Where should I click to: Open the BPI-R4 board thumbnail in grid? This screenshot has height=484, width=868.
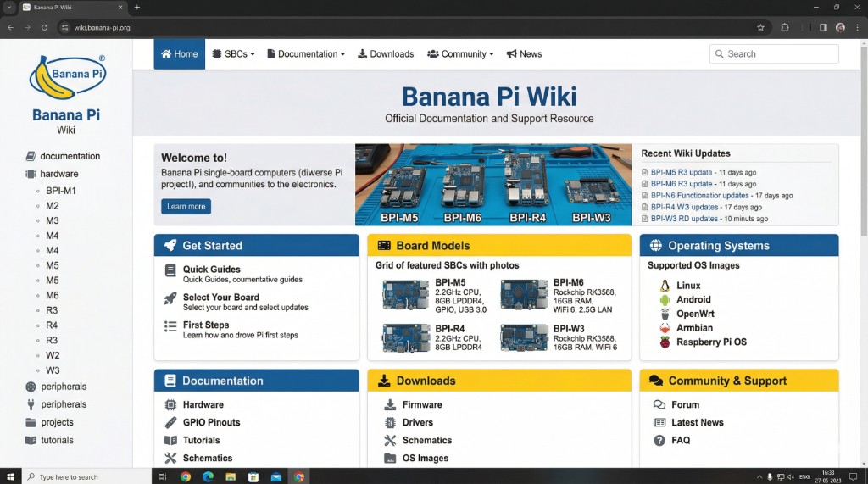[406, 338]
